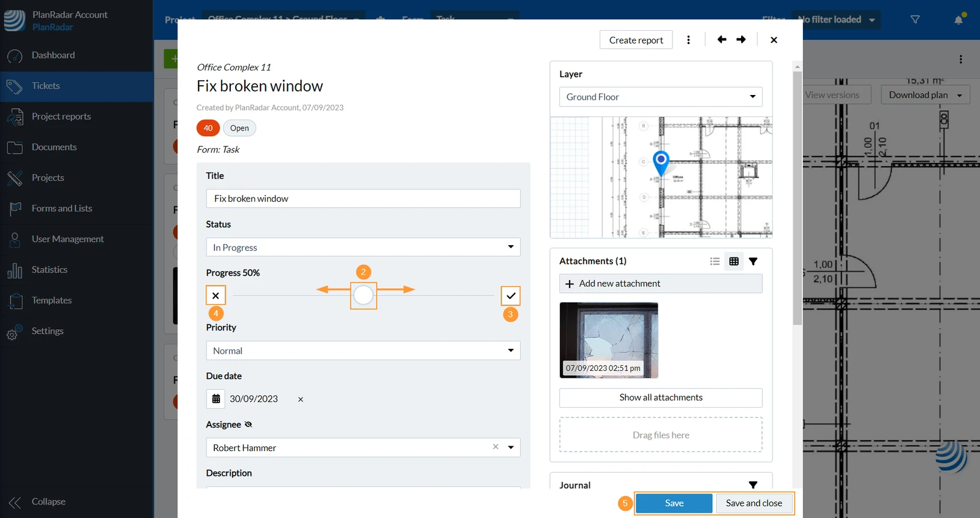Screen dimensions: 980x518
Task: Open the Status dropdown showing In Progress
Action: coord(363,247)
